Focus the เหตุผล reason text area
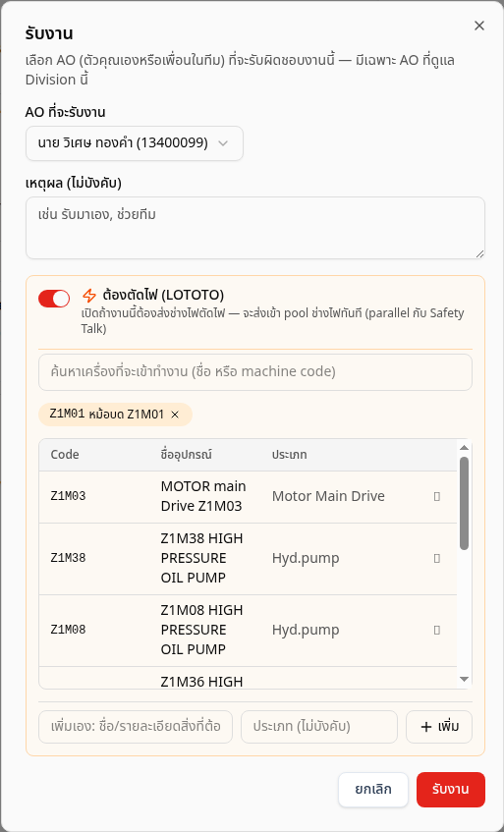The width and height of the screenshot is (504, 832). (x=255, y=228)
